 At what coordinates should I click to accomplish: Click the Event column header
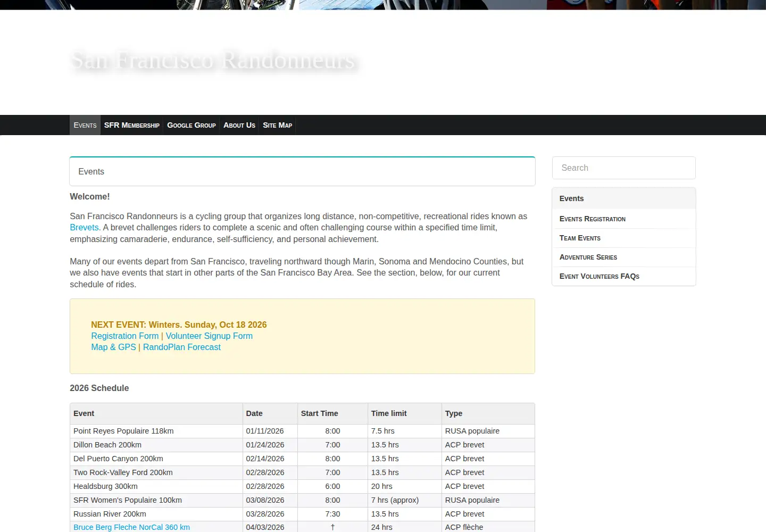156,413
